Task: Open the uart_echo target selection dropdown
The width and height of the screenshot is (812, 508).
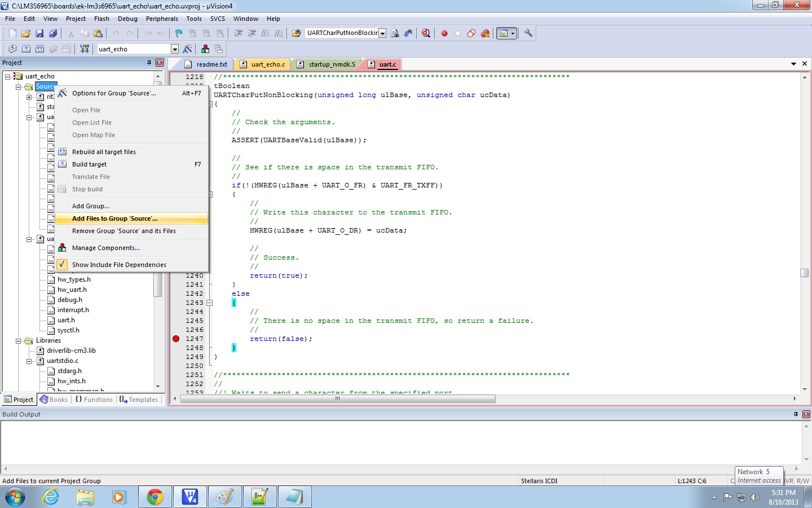Action: (x=175, y=49)
